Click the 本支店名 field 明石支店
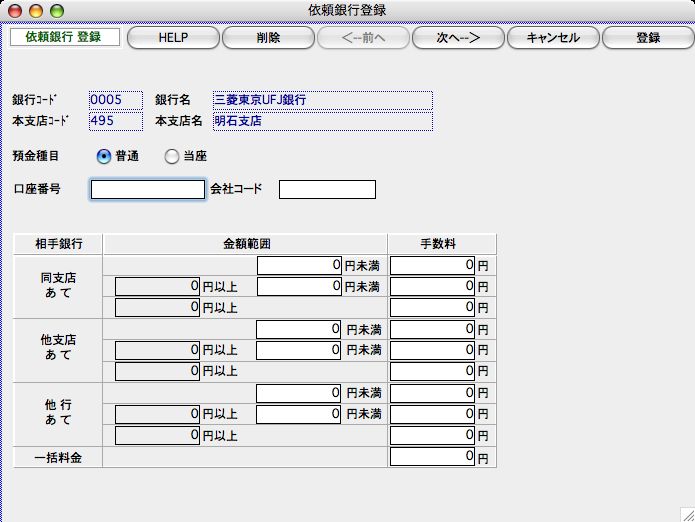The width and height of the screenshot is (695, 522). click(x=322, y=120)
